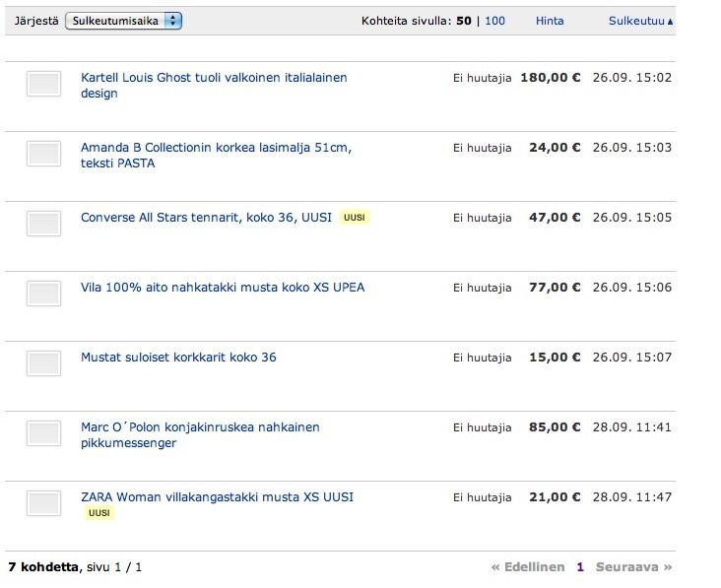The height and width of the screenshot is (588, 721).
Task: Show 100 items per page
Action: tap(494, 21)
